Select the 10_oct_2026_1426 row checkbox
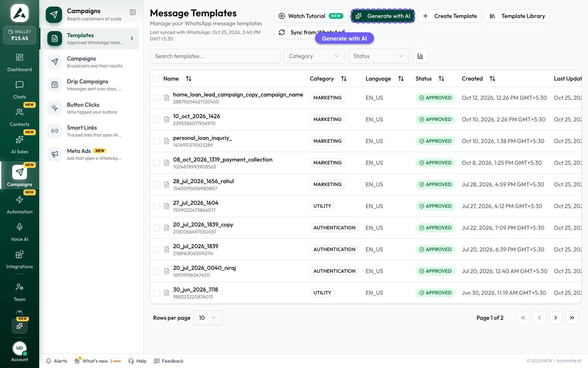 coord(157,119)
